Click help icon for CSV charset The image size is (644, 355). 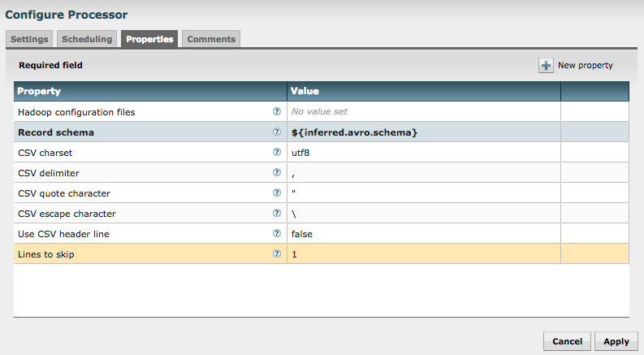277,153
